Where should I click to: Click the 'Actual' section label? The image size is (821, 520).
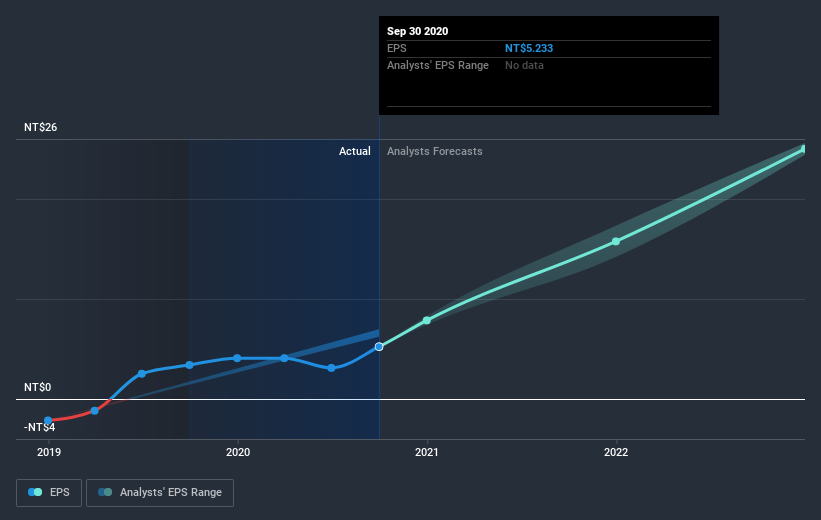354,151
